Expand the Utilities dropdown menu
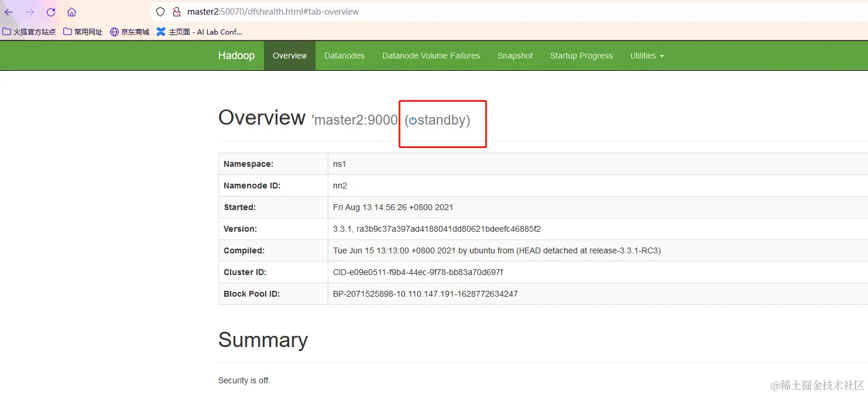868x395 pixels. click(647, 56)
